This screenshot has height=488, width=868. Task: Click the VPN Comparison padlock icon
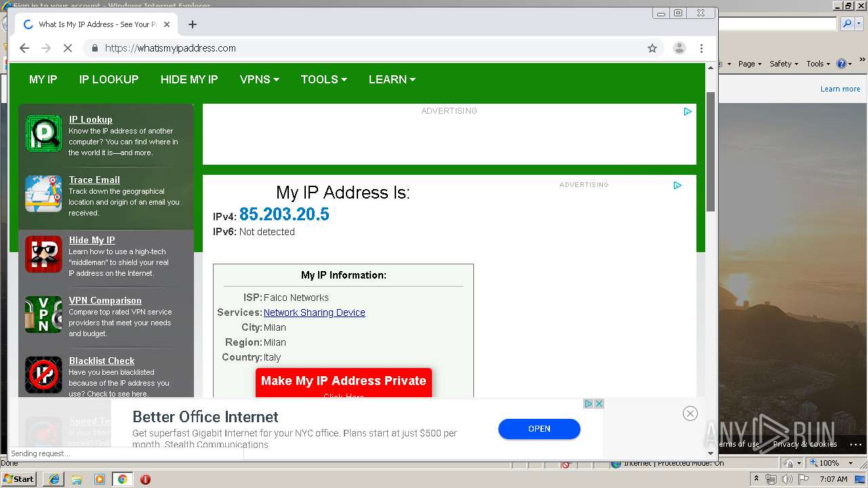(43, 314)
